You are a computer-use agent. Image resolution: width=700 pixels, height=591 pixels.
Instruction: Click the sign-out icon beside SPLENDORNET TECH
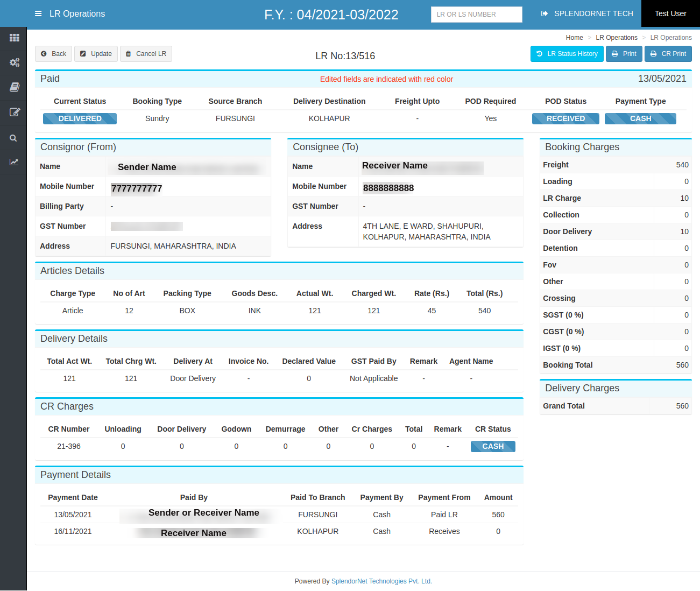[545, 13]
